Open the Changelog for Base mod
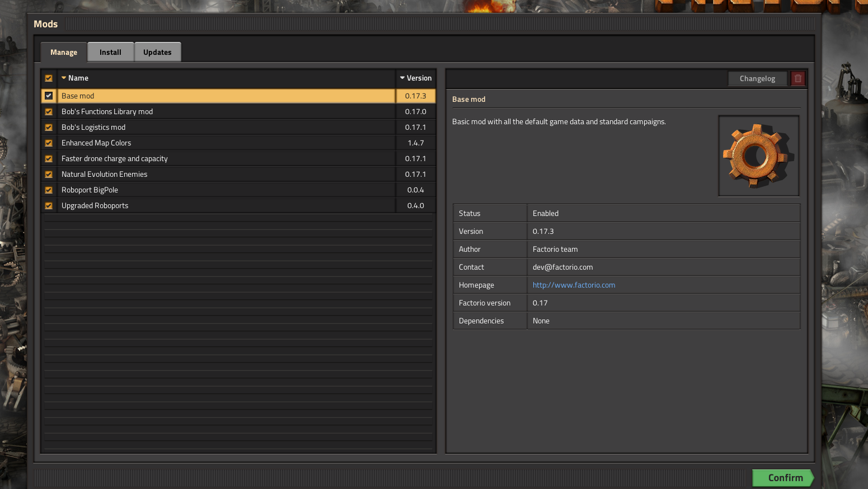Image resolution: width=868 pixels, height=489 pixels. pyautogui.click(x=757, y=78)
